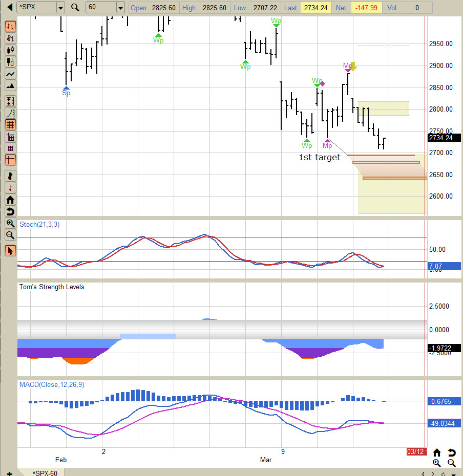Click home icon in left toolbar

(x=10, y=200)
